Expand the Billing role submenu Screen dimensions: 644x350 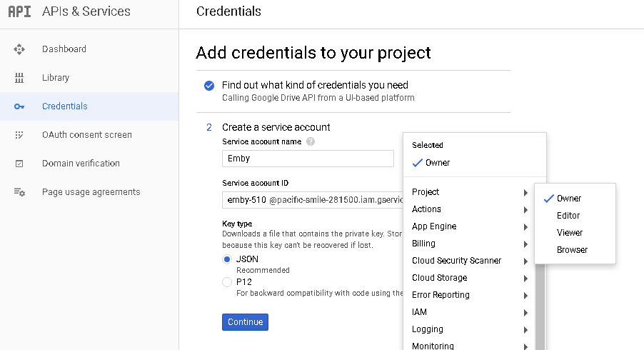pyautogui.click(x=469, y=244)
